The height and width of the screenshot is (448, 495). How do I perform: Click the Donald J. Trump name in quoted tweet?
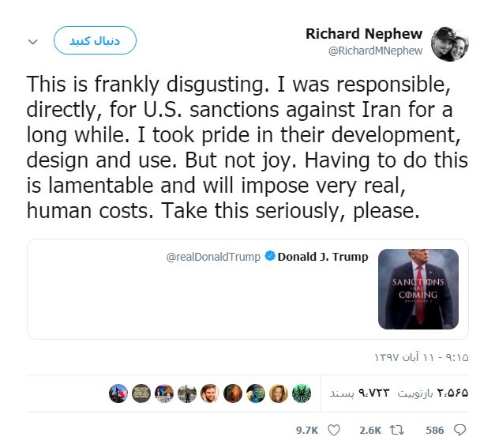[323, 257]
